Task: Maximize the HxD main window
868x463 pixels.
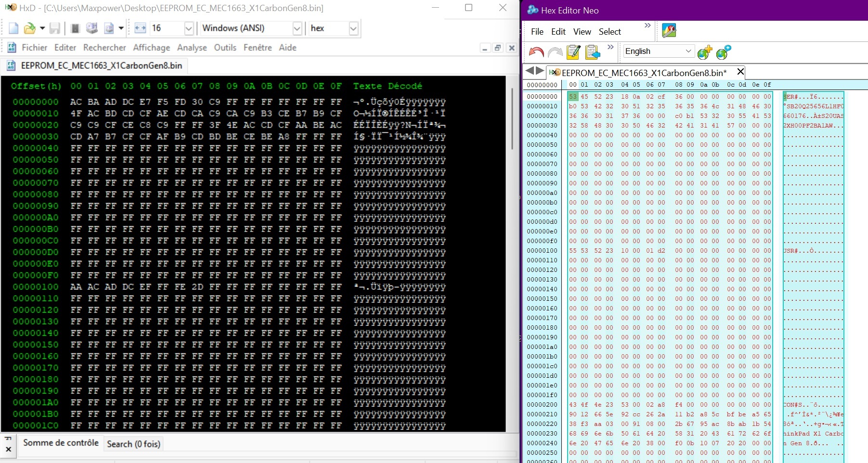Action: (x=468, y=8)
